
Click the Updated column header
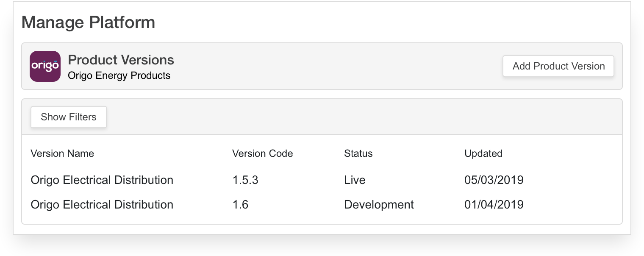[483, 153]
